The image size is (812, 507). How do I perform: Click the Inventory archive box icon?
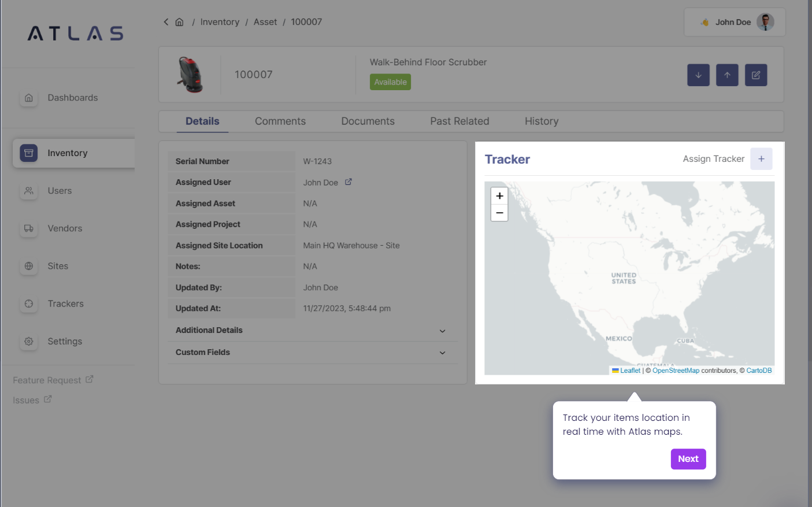(x=29, y=153)
